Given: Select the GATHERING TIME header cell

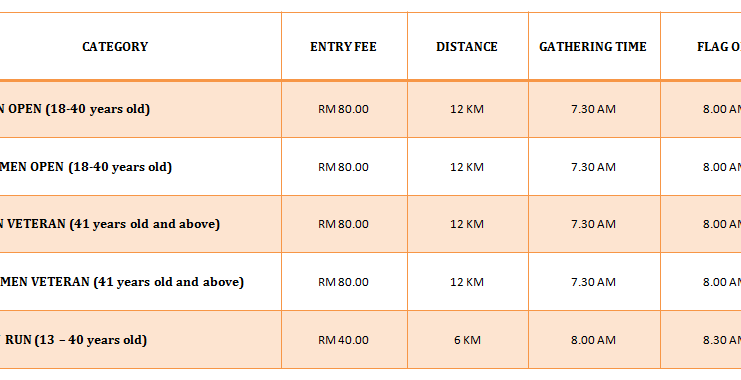Looking at the screenshot, I should (x=593, y=47).
